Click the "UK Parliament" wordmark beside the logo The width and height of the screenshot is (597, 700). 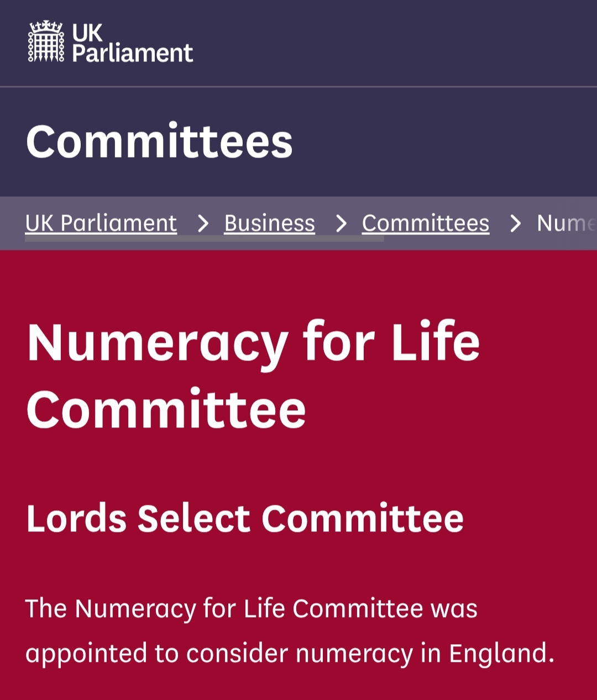tap(132, 43)
